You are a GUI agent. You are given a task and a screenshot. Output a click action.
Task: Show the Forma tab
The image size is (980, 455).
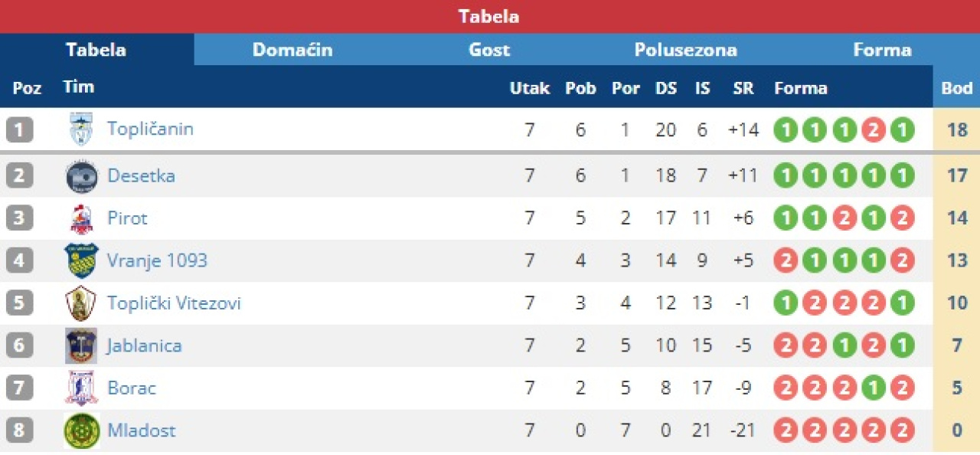pos(882,50)
